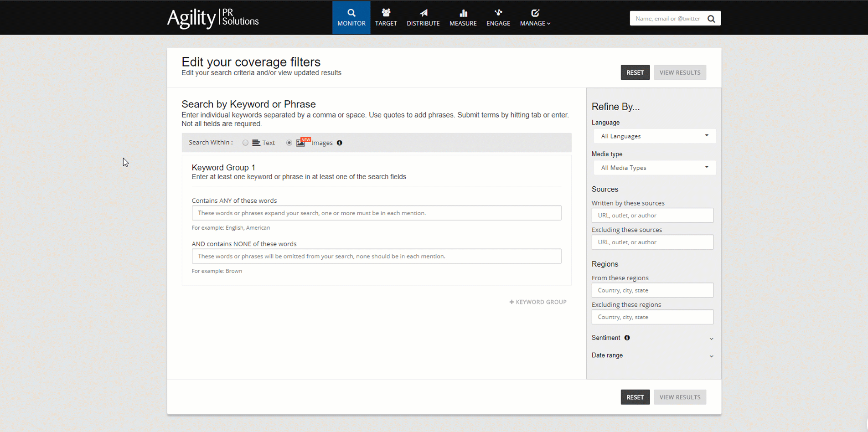The height and width of the screenshot is (432, 868).
Task: Focus the Written by these sources field
Action: click(x=652, y=215)
